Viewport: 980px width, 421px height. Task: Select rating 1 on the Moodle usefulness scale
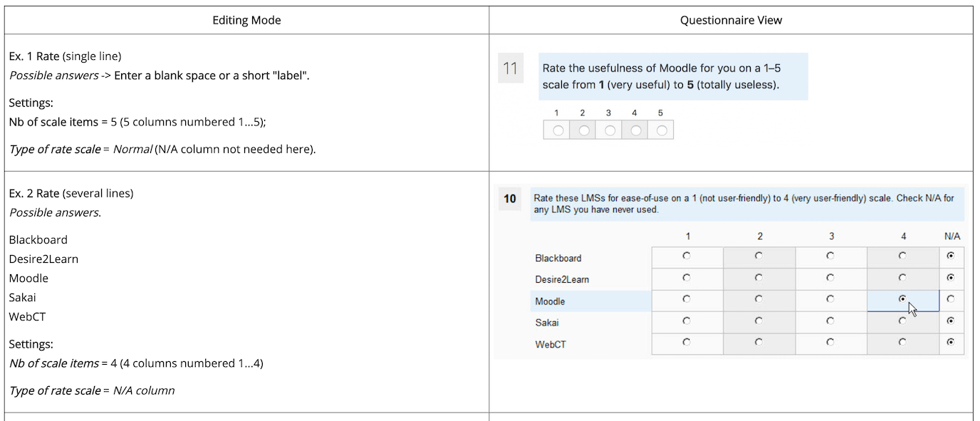556,130
